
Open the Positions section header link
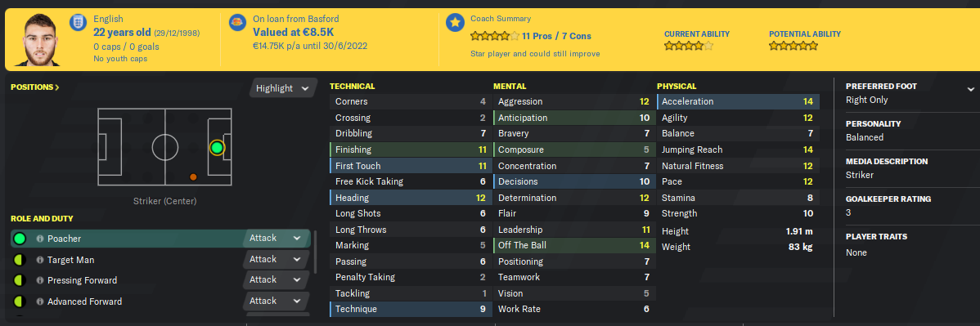coord(35,87)
